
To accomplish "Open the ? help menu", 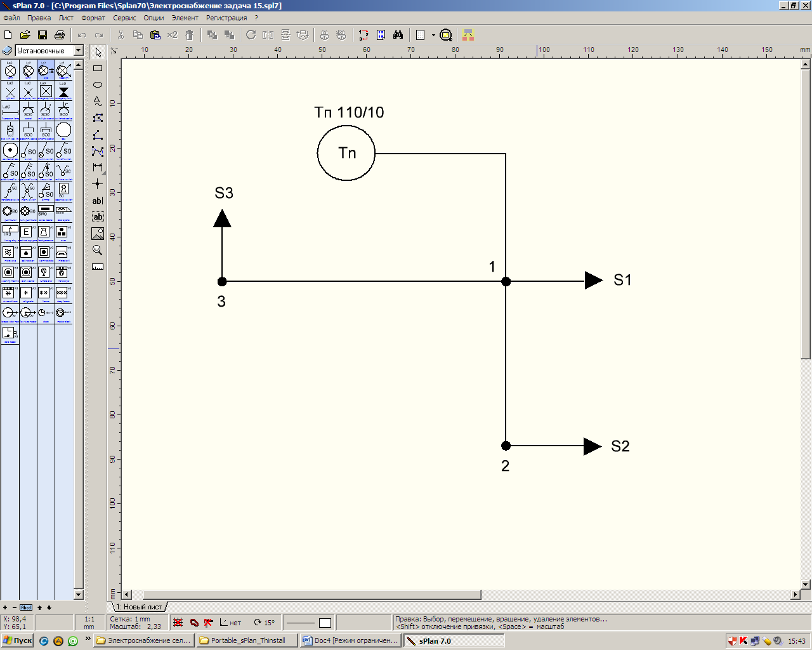I will pyautogui.click(x=256, y=18).
